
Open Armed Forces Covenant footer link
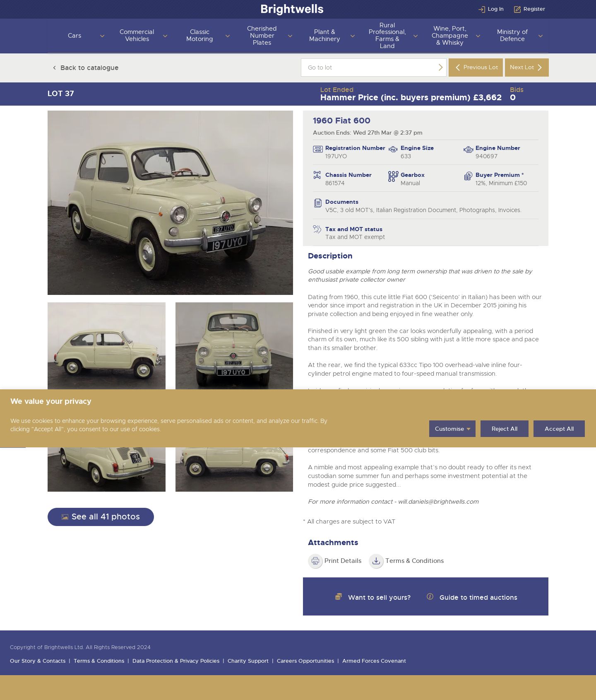(x=374, y=661)
